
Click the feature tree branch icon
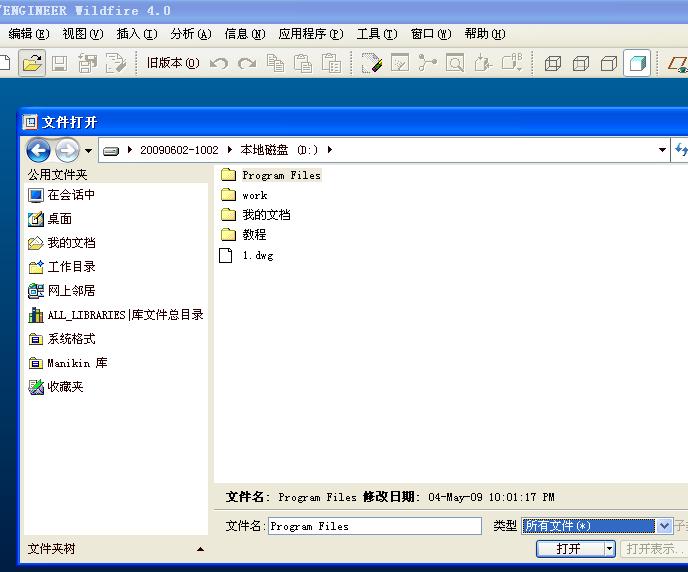click(427, 64)
